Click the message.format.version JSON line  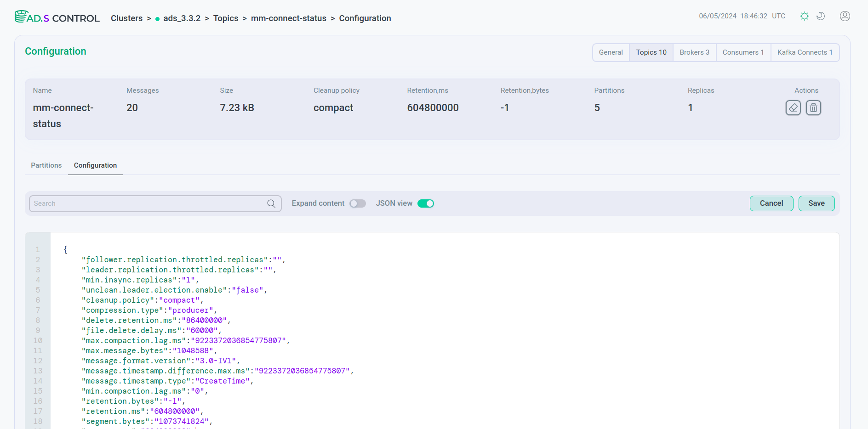click(x=161, y=361)
